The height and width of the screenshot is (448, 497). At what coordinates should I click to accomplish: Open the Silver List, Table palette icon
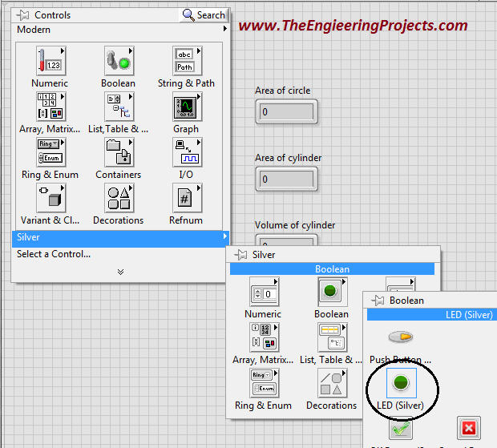click(x=332, y=337)
